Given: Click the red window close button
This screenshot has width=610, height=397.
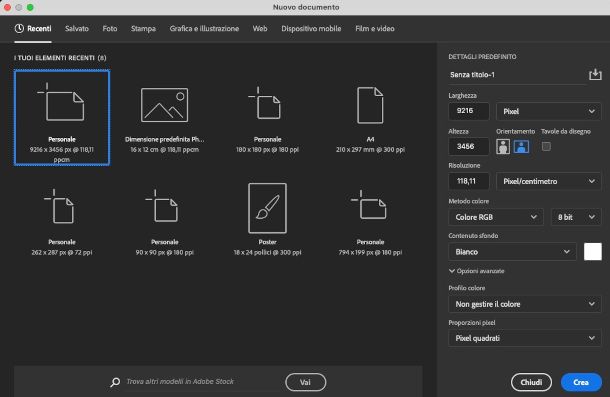Looking at the screenshot, I should pos(7,7).
